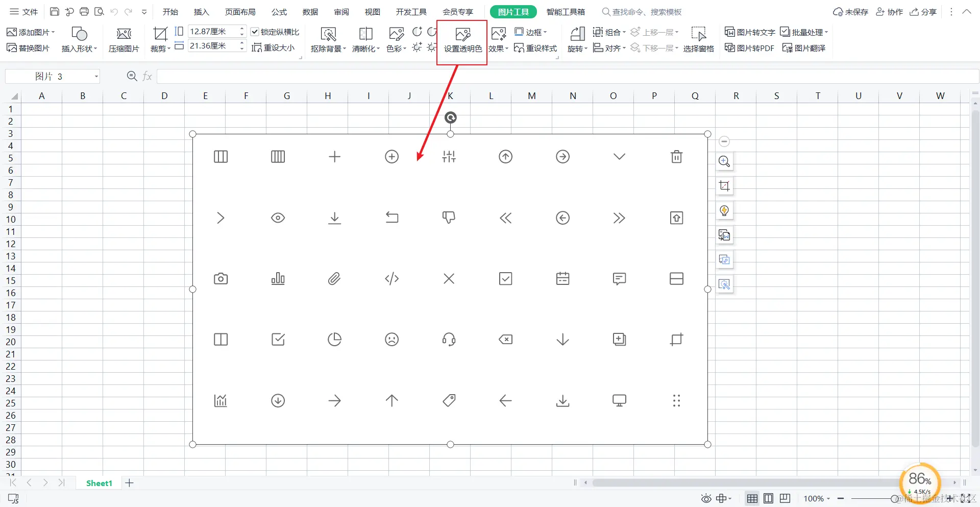The height and width of the screenshot is (507, 980).
Task: Click the Unsaved (未保存) cloud status
Action: coord(850,12)
